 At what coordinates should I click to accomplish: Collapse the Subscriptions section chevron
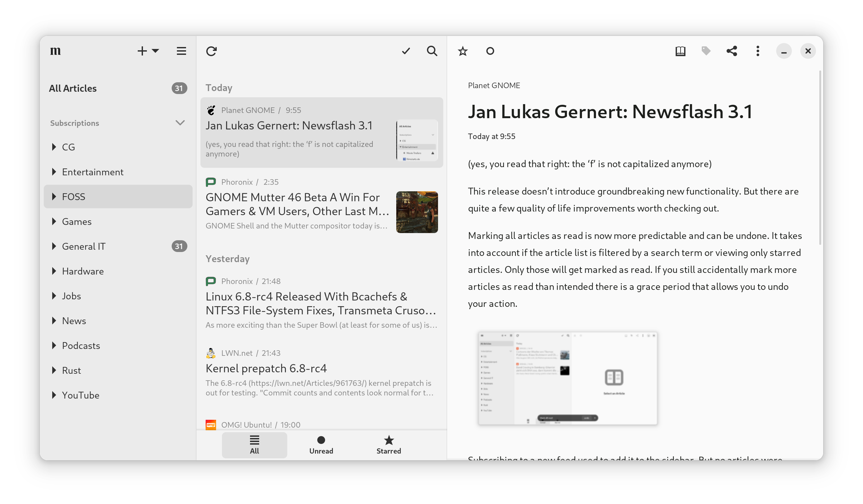[180, 123]
